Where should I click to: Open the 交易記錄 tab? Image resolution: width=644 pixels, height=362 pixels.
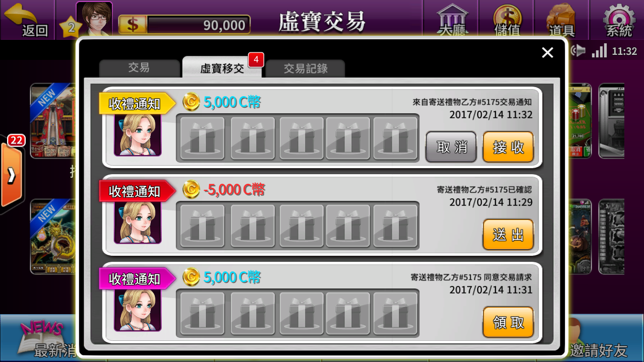click(x=305, y=68)
